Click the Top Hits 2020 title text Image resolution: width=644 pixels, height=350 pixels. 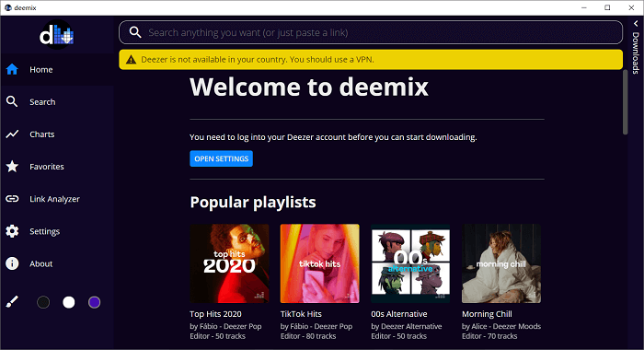[215, 314]
